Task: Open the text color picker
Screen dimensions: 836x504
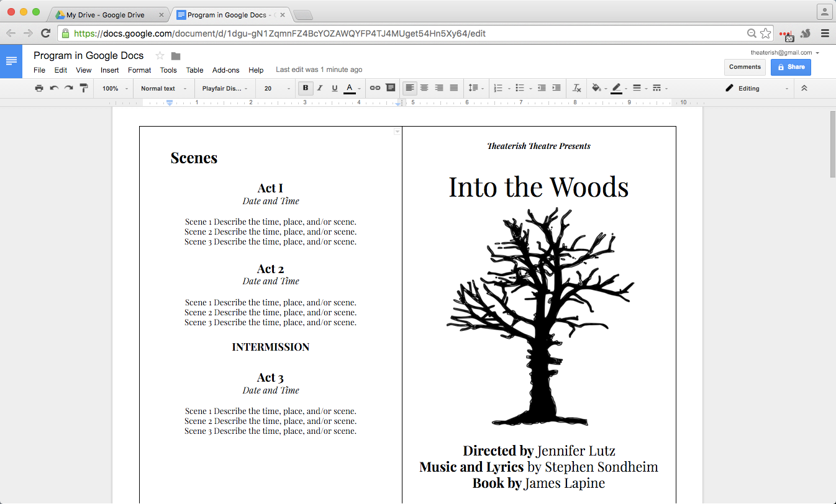Action: (x=352, y=88)
